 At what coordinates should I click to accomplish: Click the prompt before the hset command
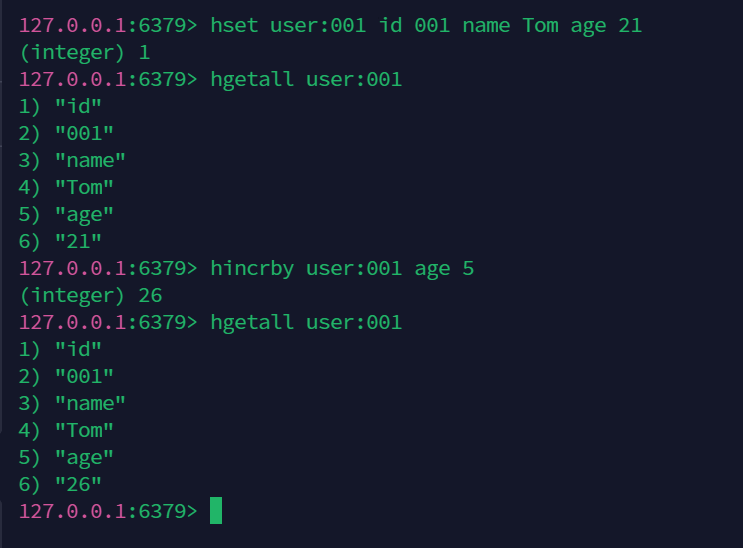pos(108,25)
